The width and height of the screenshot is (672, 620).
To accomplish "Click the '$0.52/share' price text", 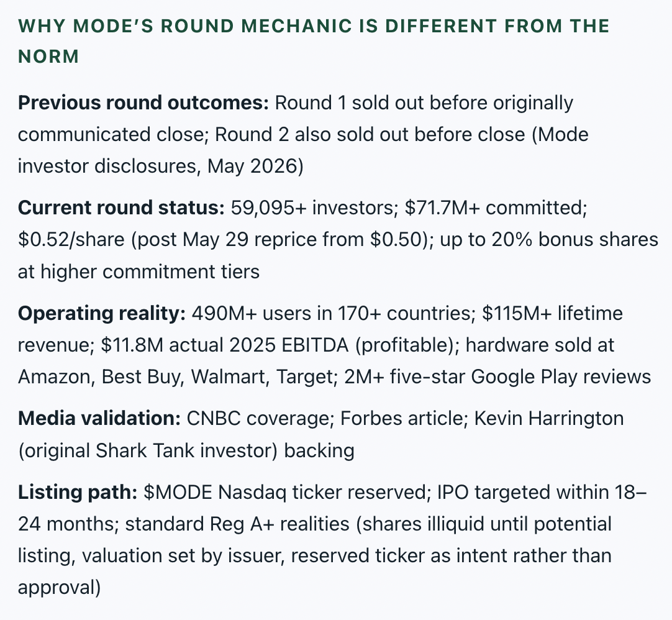I will pyautogui.click(x=71, y=240).
